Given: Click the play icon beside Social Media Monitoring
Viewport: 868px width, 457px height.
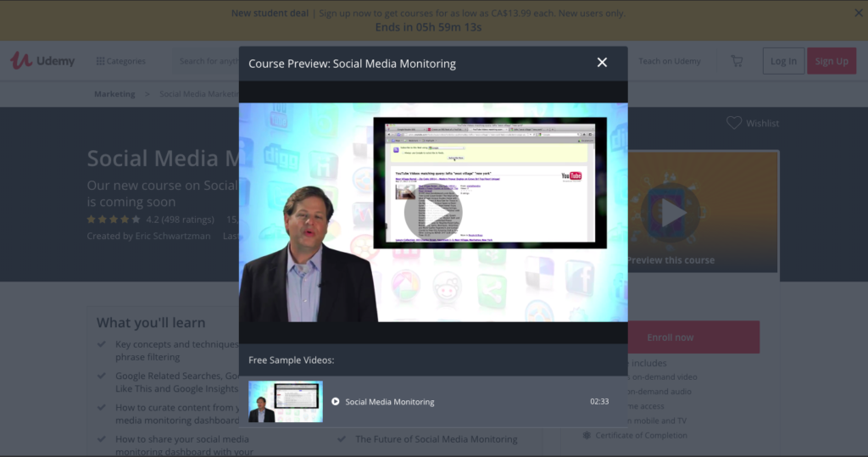Looking at the screenshot, I should (x=336, y=402).
